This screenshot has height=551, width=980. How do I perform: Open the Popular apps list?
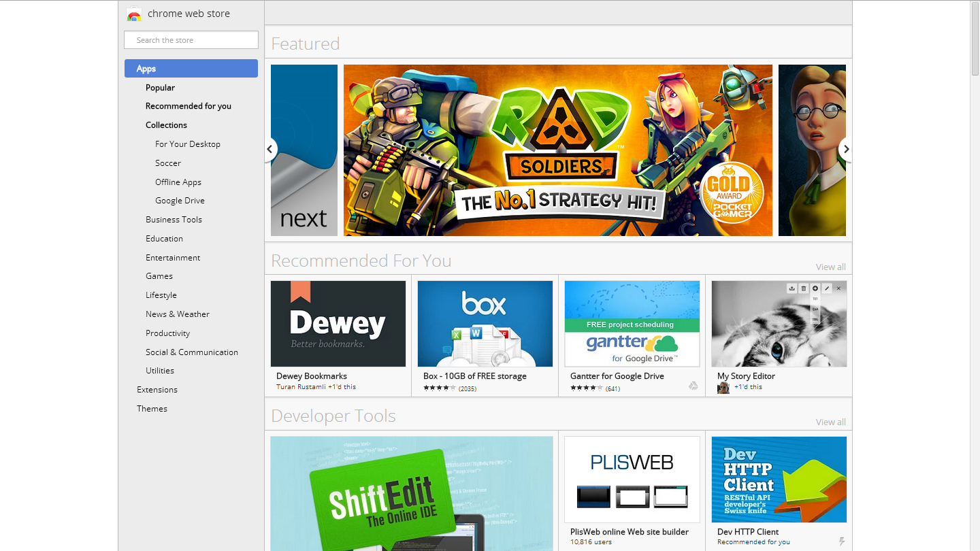(160, 88)
